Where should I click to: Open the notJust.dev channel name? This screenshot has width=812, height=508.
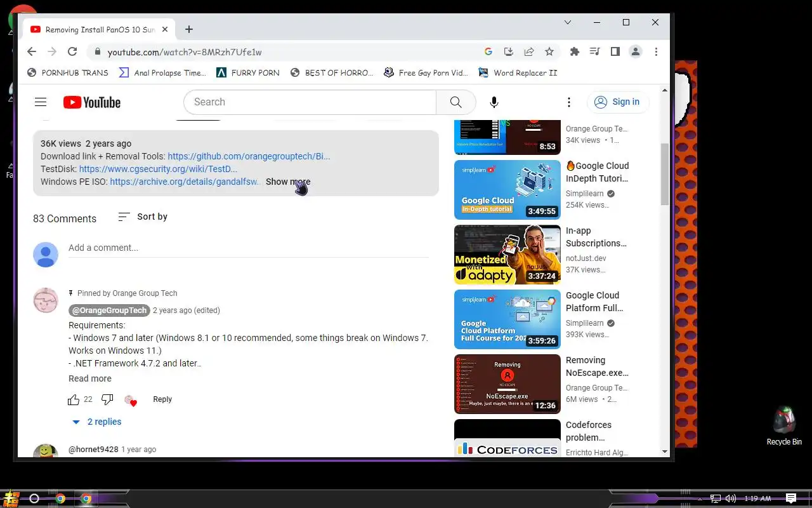(586, 258)
